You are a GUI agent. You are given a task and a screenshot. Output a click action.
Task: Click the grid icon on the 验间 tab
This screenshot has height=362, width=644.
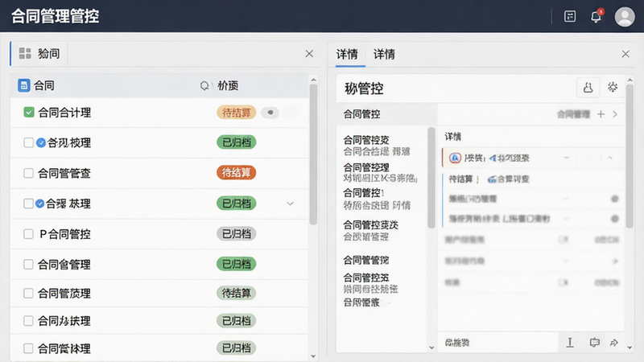click(25, 53)
